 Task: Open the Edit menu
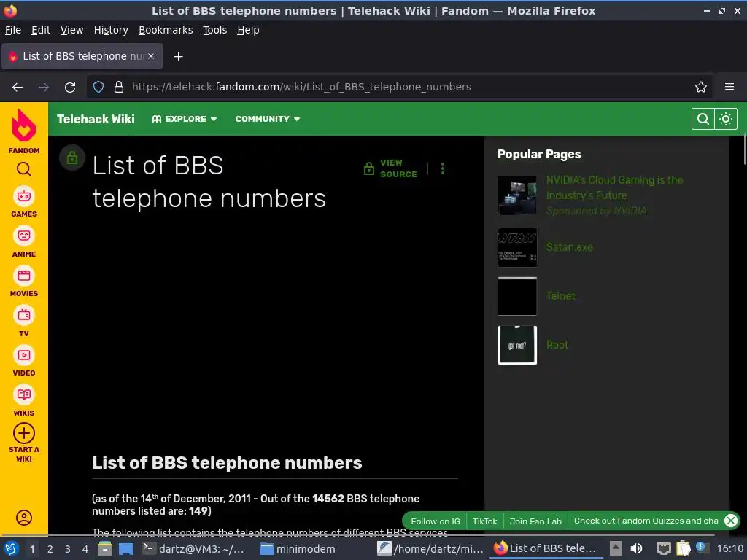[x=41, y=30]
